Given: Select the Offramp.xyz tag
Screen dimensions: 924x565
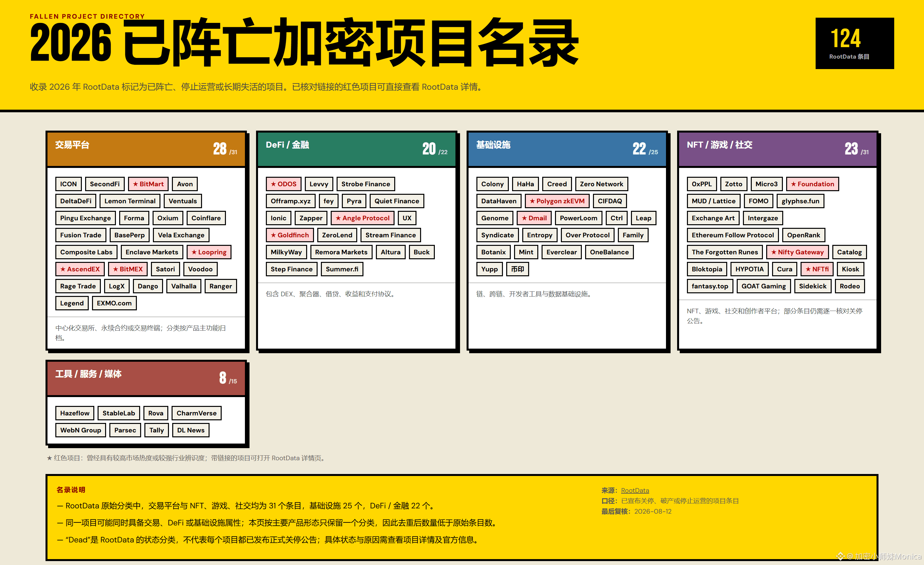Looking at the screenshot, I should (291, 201).
